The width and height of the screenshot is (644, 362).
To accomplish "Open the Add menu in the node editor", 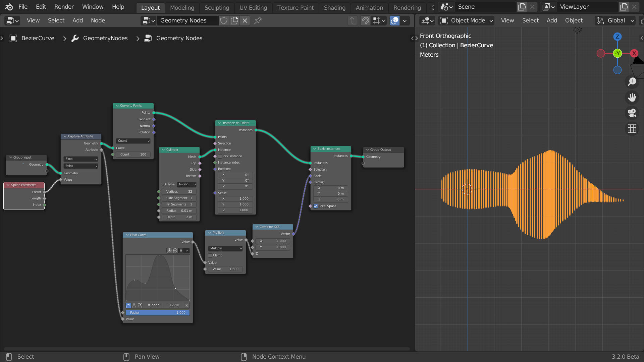I will (x=77, y=20).
